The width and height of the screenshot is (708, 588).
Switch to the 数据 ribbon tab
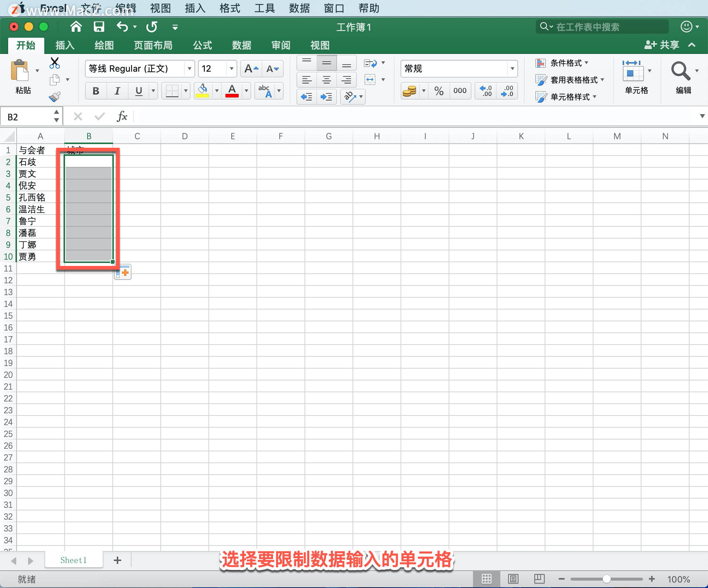pos(241,45)
